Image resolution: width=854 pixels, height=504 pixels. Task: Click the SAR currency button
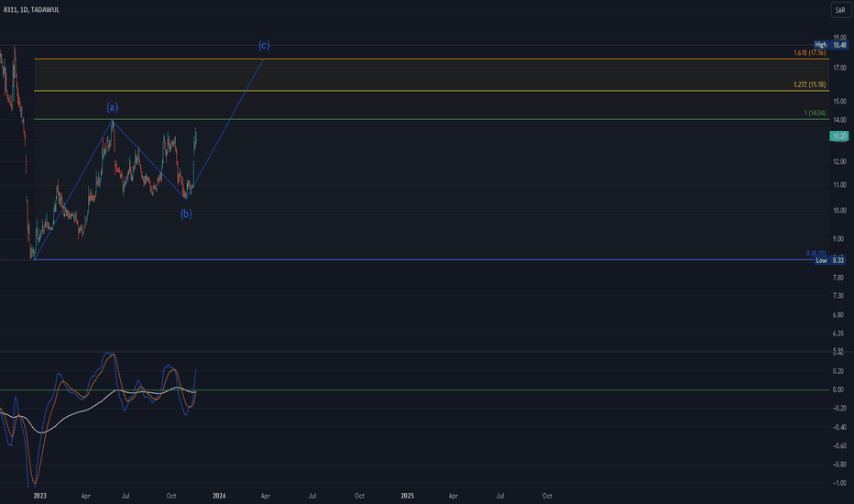[840, 10]
